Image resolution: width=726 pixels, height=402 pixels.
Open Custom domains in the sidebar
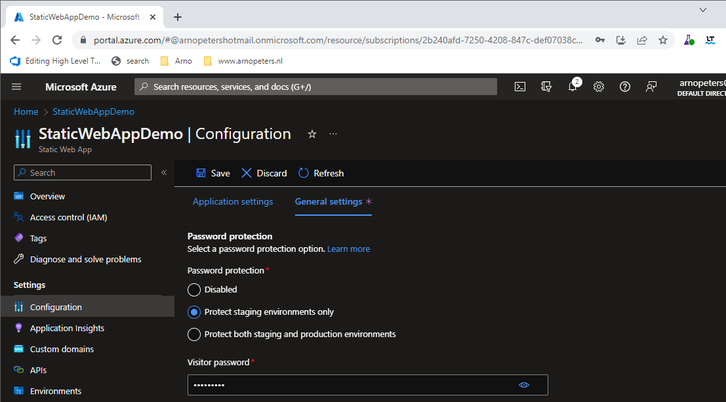tap(62, 349)
